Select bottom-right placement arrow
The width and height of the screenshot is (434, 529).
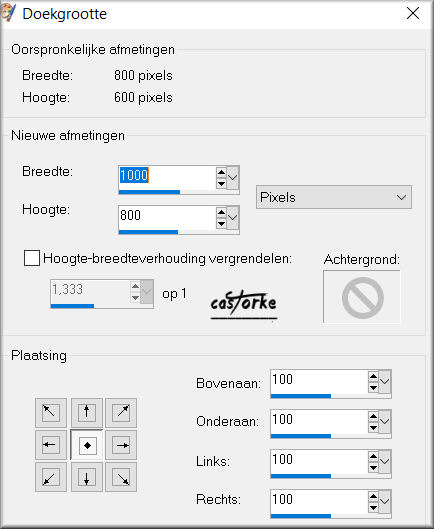121,477
